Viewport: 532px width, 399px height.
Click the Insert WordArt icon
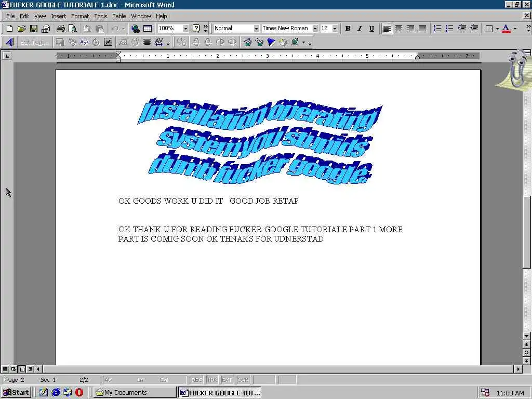click(x=9, y=42)
